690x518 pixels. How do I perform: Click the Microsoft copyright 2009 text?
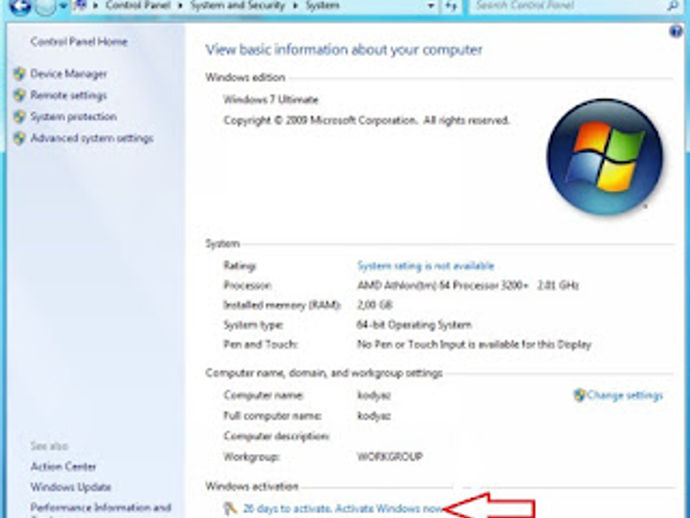coord(367,121)
